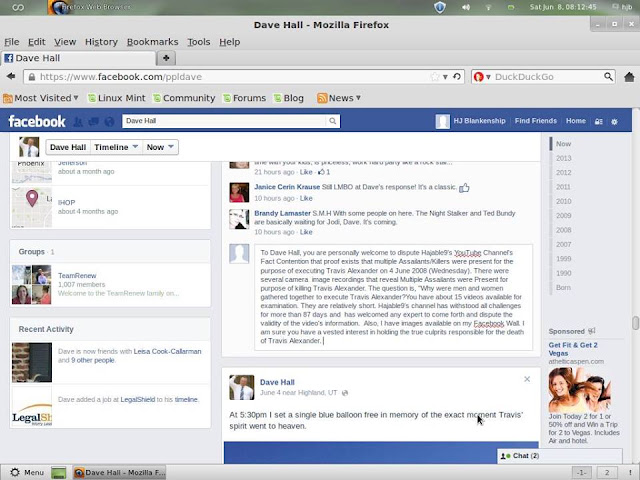
Task: Jump to Born on timeline
Action: click(563, 288)
